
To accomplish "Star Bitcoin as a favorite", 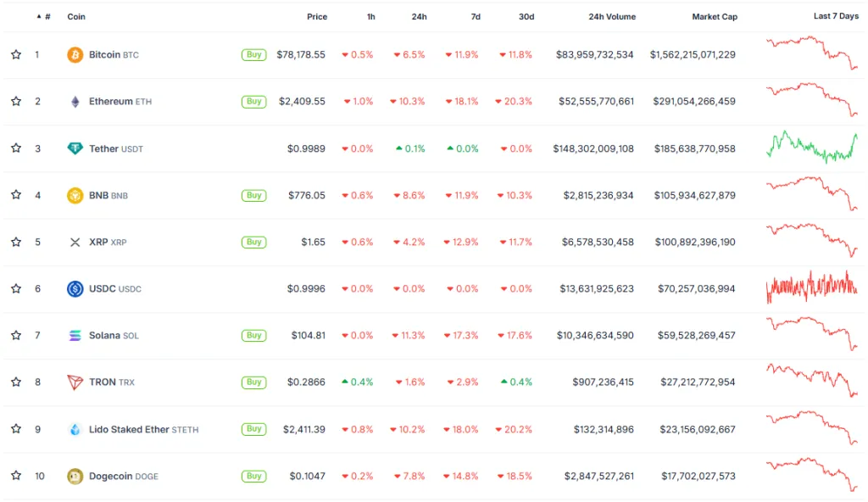I will 16,55.
